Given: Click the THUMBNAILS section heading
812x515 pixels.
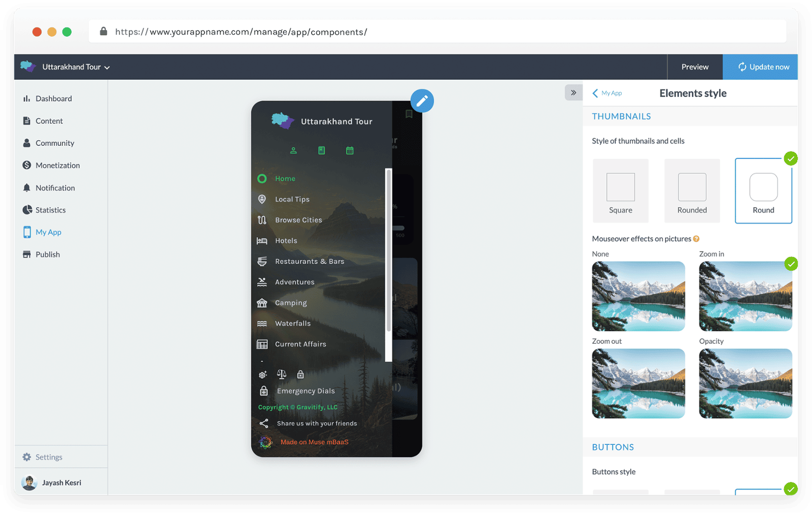Looking at the screenshot, I should click(621, 116).
